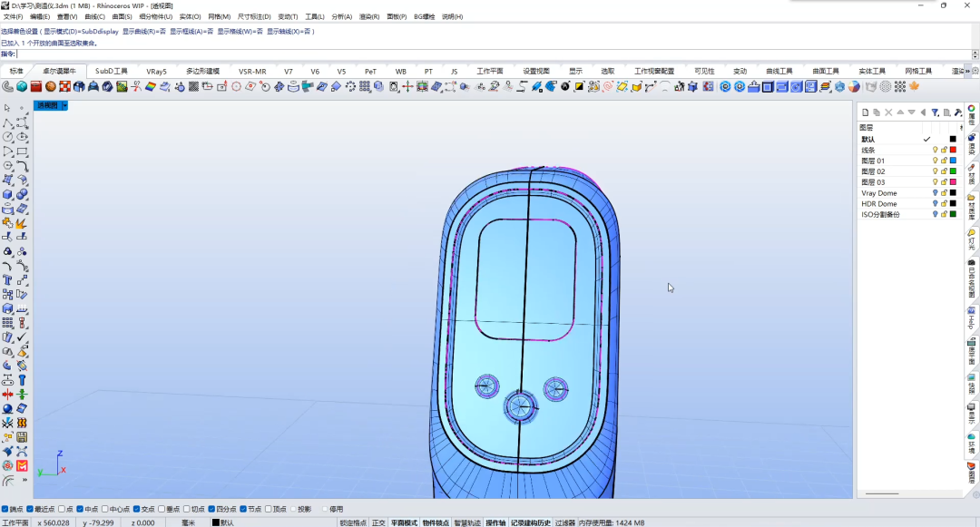Select the pointer arrow tool in left sidebar
The height and width of the screenshot is (527, 980).
pyautogui.click(x=7, y=108)
